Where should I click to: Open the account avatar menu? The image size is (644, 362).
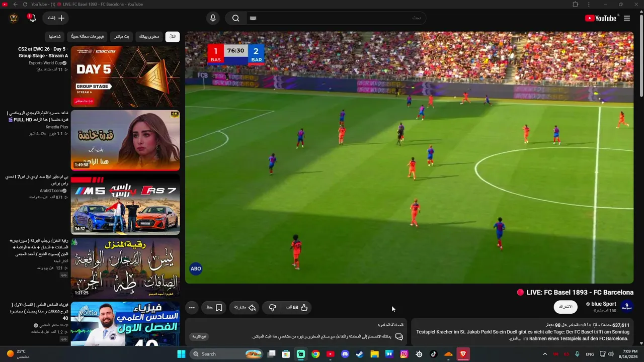[x=14, y=18]
